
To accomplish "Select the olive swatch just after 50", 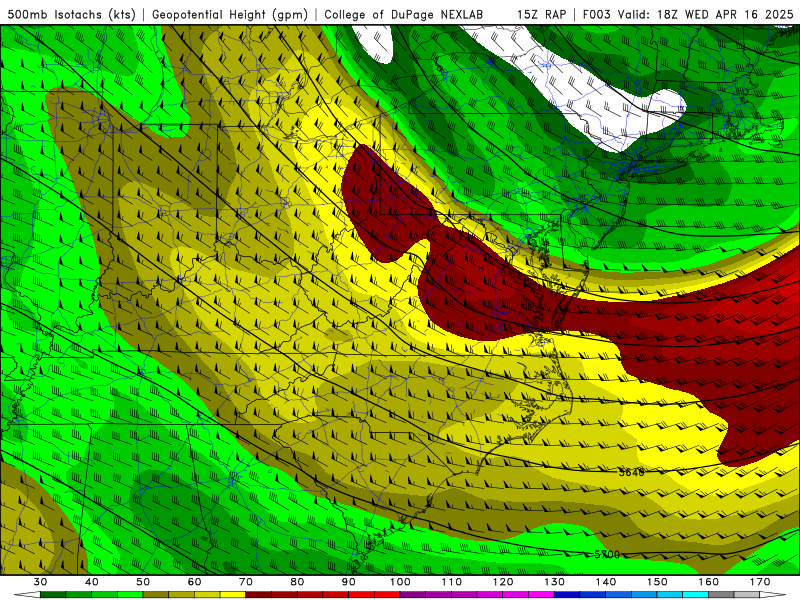I will pyautogui.click(x=156, y=595).
